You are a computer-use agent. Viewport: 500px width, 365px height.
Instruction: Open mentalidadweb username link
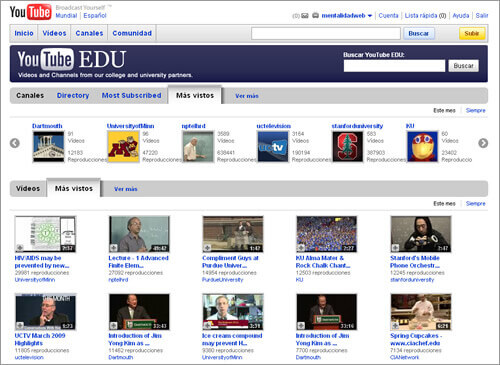343,16
